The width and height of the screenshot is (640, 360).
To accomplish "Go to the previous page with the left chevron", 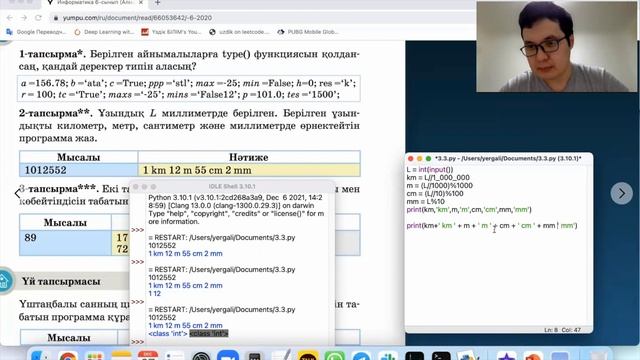I will [x=17, y=193].
